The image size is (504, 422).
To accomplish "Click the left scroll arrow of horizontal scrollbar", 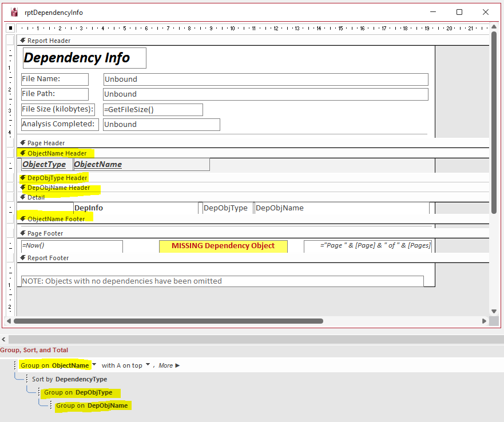I will coord(9,321).
